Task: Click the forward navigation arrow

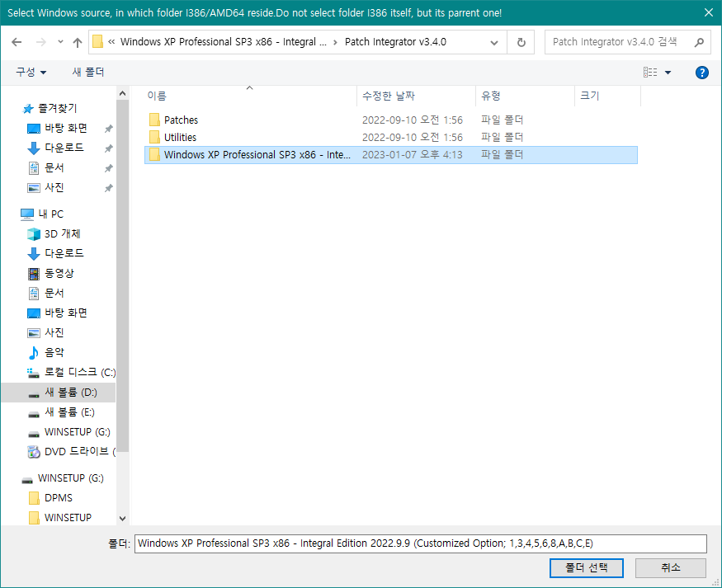Action: (41, 42)
